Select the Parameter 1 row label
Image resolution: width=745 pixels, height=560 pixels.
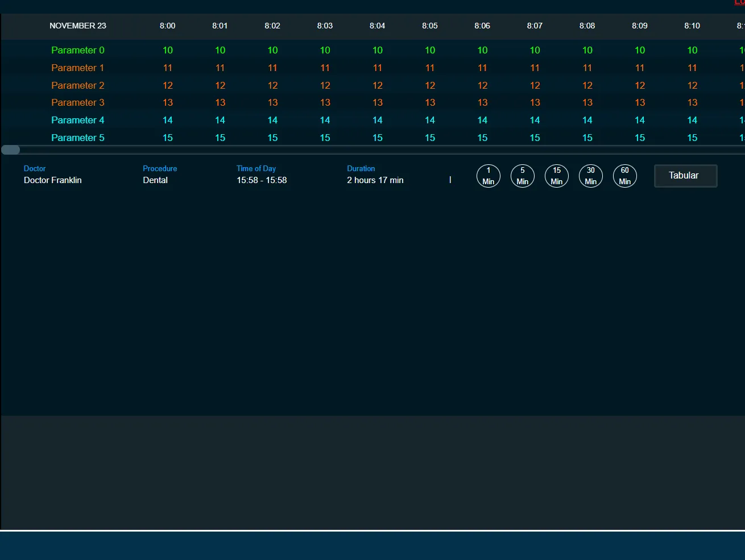(x=78, y=68)
